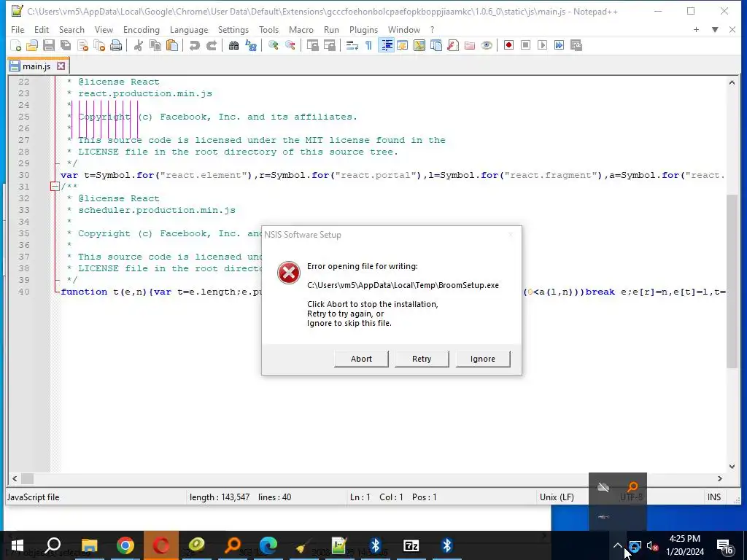Click the plus button beside the menu bar

pyautogui.click(x=696, y=29)
